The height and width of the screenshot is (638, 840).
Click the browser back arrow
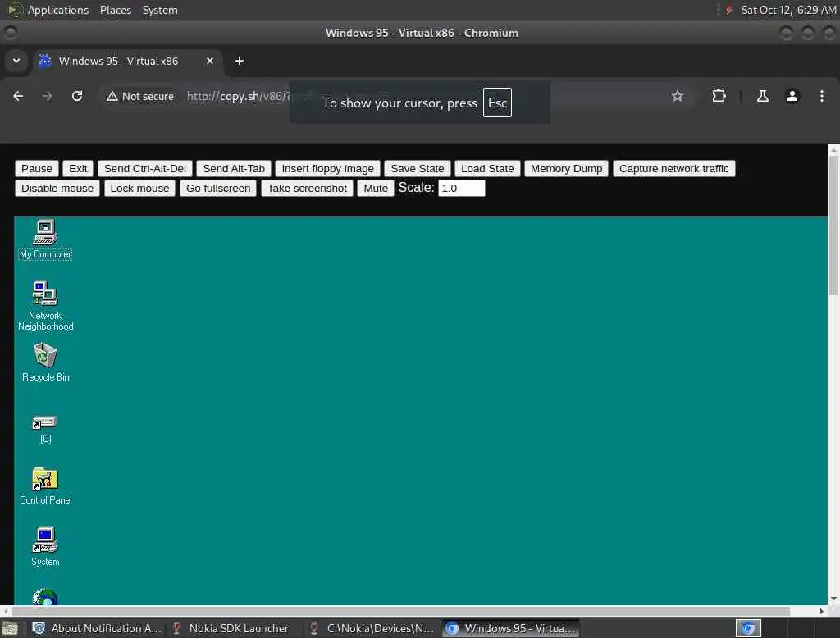coord(18,96)
